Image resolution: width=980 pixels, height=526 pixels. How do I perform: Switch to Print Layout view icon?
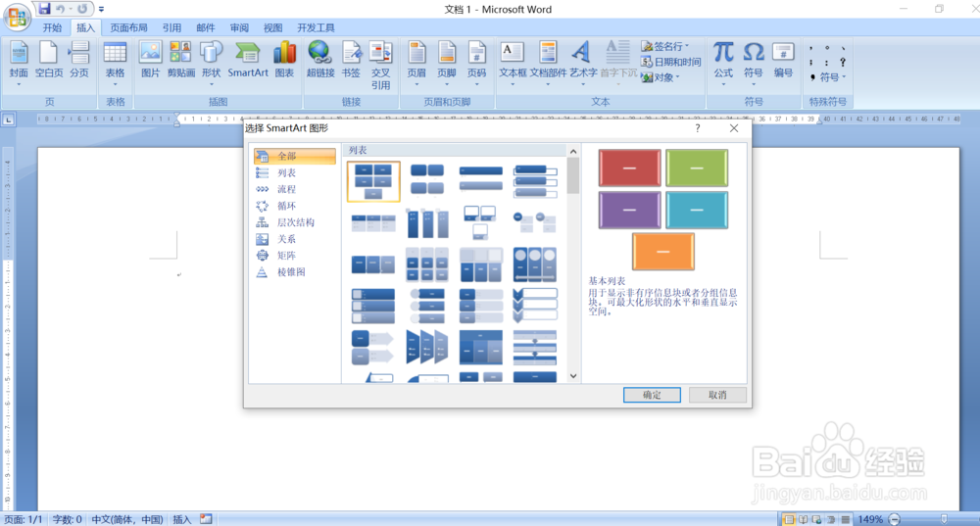[x=789, y=520]
